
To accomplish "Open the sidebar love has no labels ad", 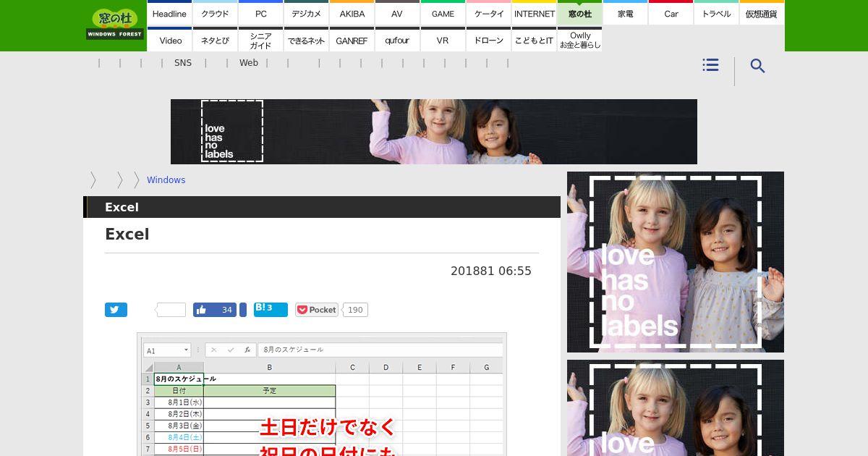I will 676,262.
